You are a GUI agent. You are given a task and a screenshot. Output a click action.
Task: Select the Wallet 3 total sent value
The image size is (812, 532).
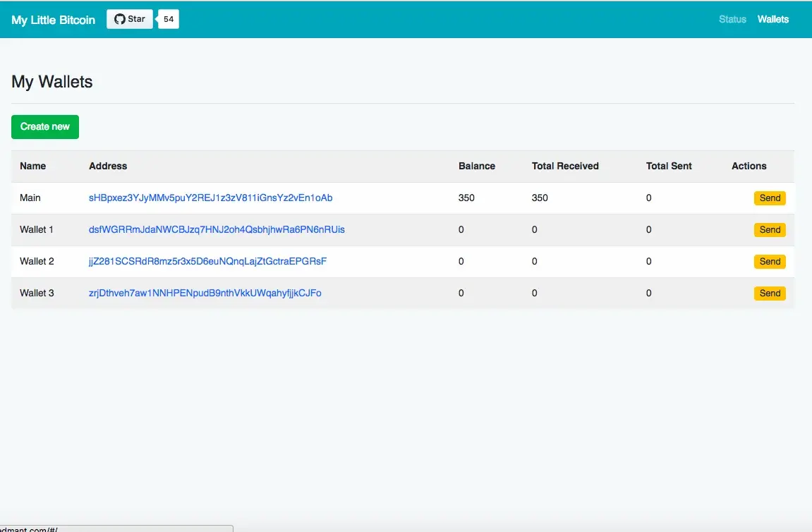pyautogui.click(x=648, y=294)
